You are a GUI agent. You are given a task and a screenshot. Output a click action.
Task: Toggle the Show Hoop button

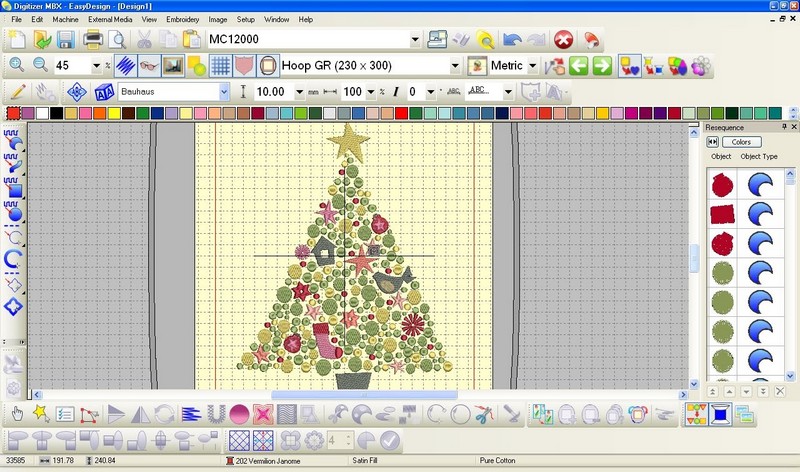click(268, 66)
